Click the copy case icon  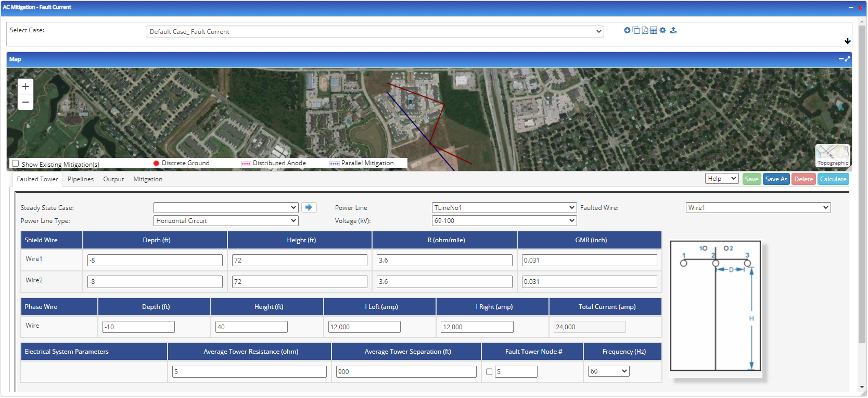click(x=636, y=30)
